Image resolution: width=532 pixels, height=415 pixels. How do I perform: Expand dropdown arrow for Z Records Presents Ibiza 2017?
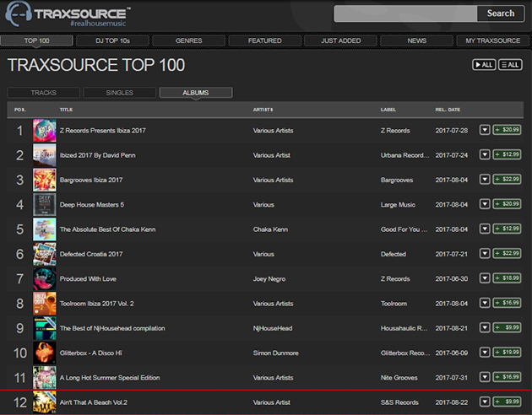click(485, 130)
